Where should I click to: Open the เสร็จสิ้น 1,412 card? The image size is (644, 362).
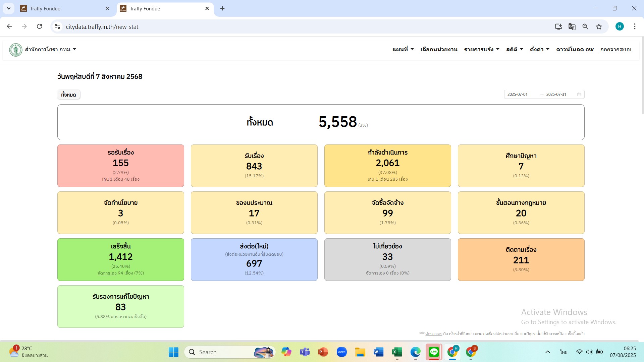click(x=121, y=259)
